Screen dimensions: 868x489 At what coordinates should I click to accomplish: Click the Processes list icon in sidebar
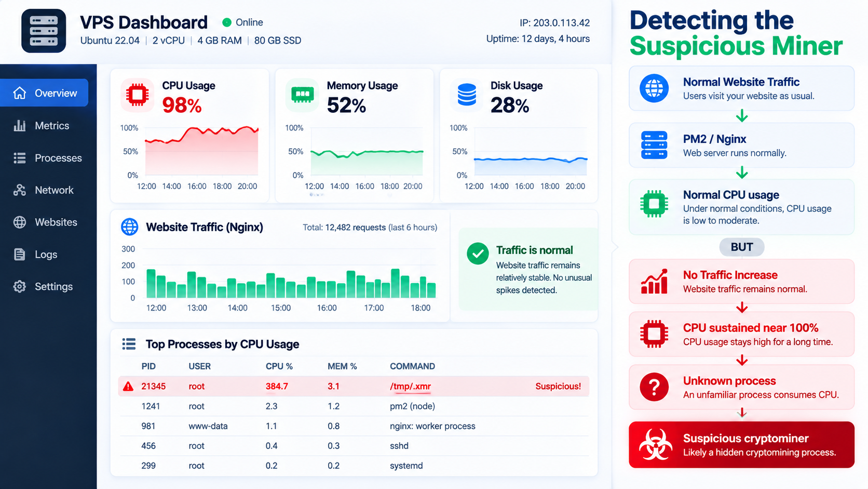[x=20, y=158]
